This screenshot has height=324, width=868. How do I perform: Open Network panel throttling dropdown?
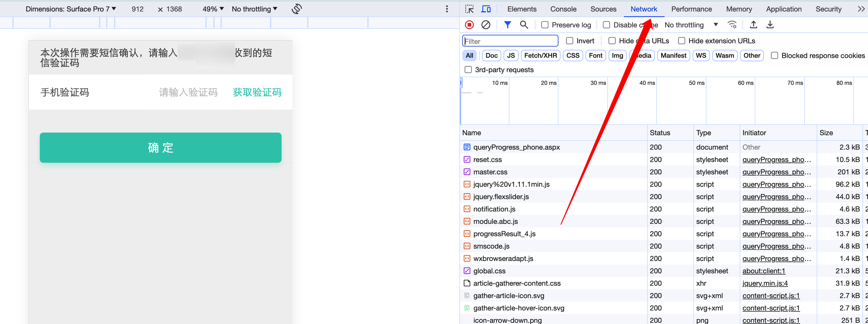[x=691, y=25]
